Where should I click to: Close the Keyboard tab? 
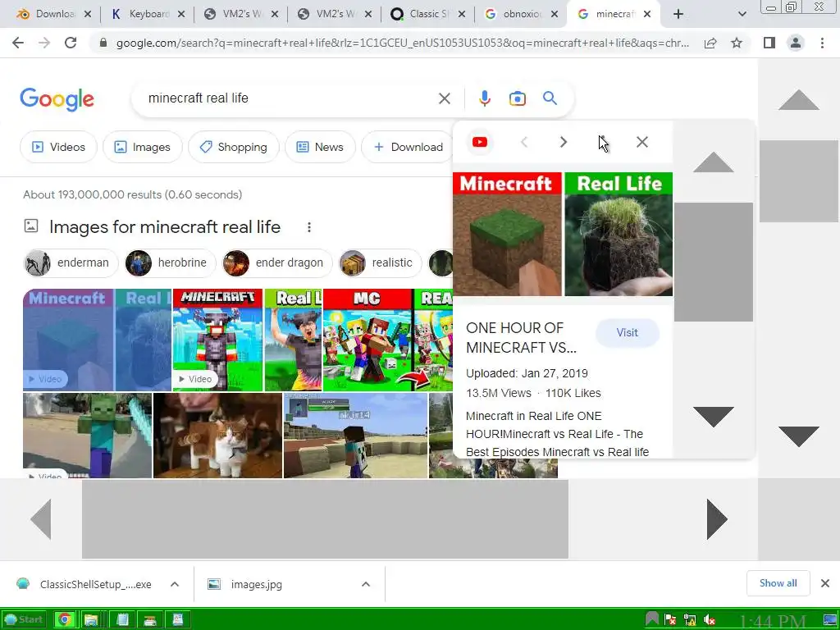(181, 15)
